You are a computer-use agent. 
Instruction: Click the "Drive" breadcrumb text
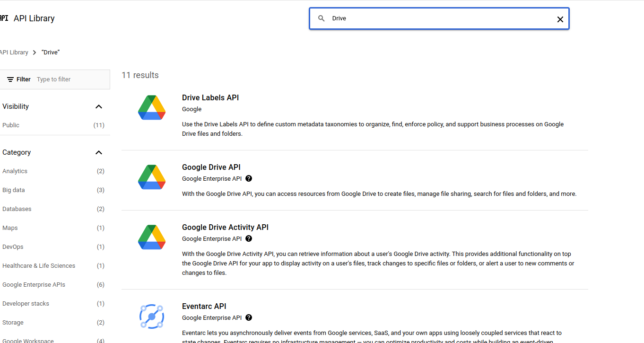pos(51,53)
